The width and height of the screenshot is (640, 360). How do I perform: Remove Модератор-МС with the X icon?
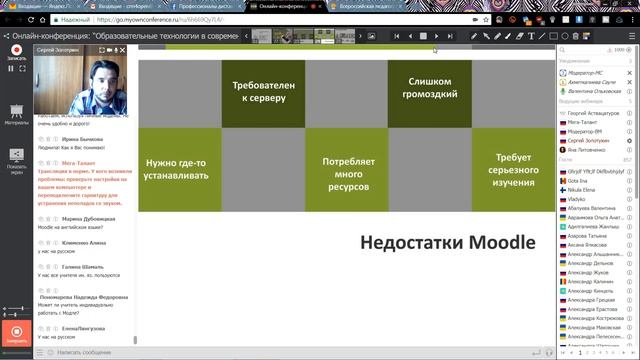[629, 73]
